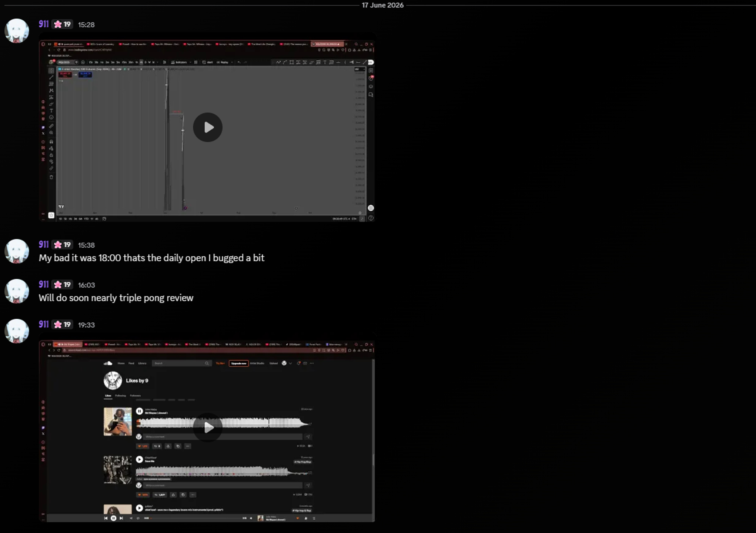The image size is (756, 533).
Task: Open the avatar next to the 19:33 message
Action: click(17, 331)
